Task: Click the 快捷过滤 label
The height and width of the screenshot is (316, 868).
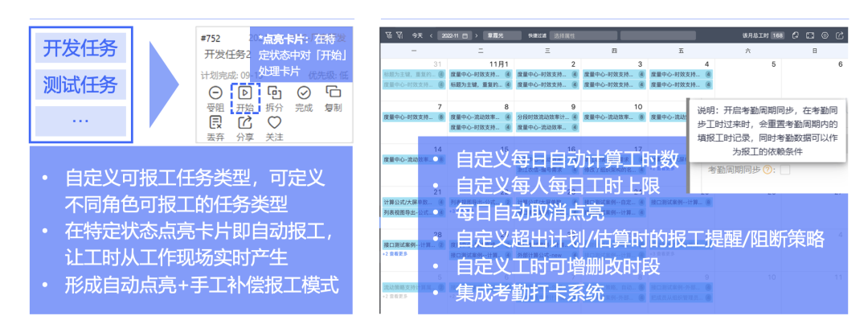Action: pos(538,35)
